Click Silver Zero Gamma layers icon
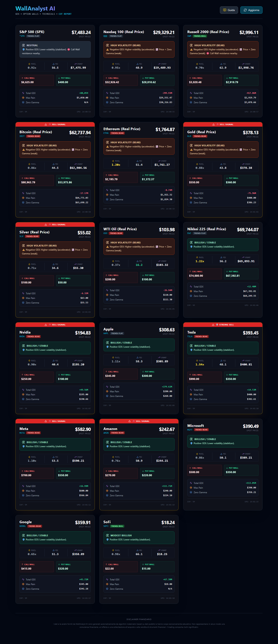 (x=23, y=303)
